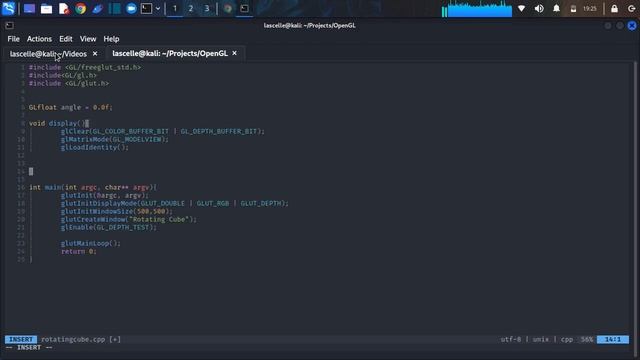Click the #include <GL/glut.h> line
Viewport: 640px width, 360px height.
point(69,83)
